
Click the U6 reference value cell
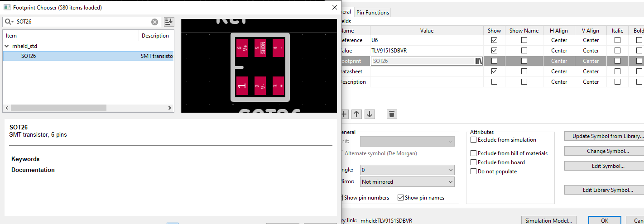(x=427, y=40)
